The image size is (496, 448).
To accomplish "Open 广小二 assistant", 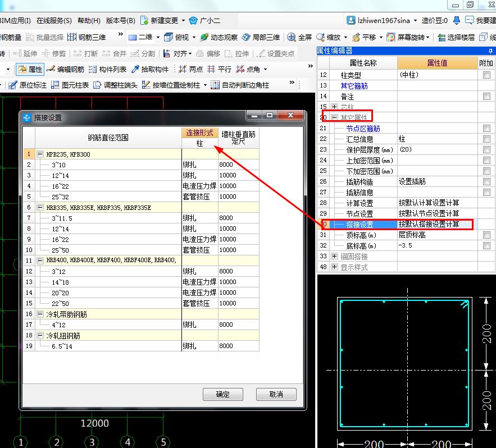I will (204, 21).
